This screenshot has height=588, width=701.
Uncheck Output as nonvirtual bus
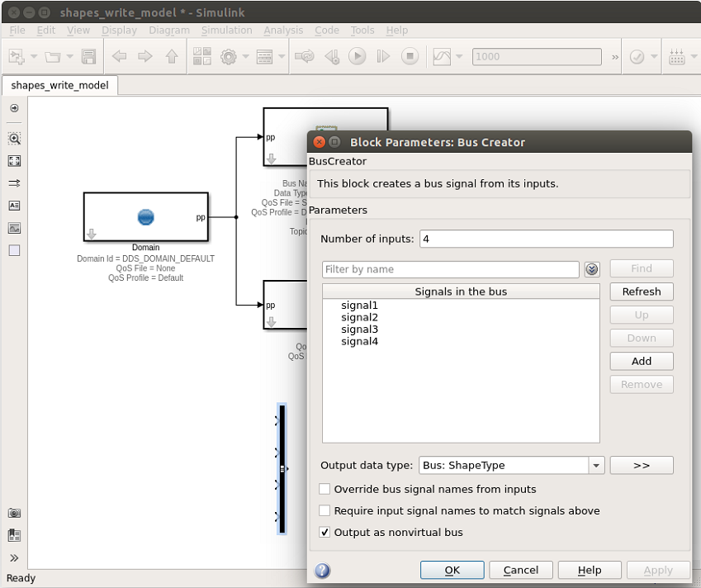pyautogui.click(x=324, y=532)
